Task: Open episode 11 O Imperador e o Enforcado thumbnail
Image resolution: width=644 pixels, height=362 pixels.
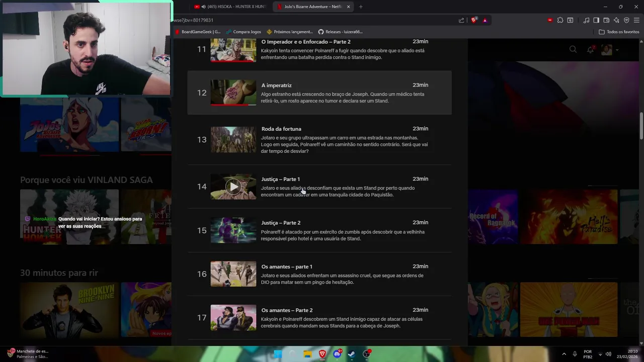Action: pyautogui.click(x=233, y=50)
